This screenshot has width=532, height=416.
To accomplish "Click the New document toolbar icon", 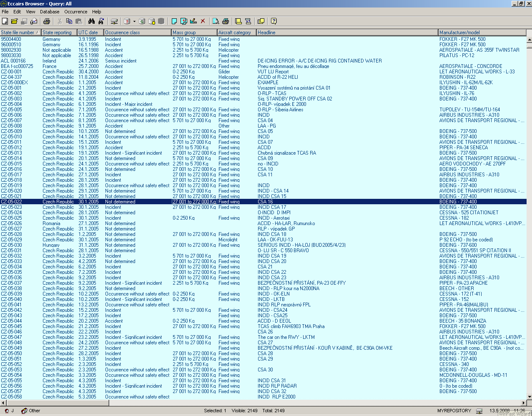I will [5, 21].
